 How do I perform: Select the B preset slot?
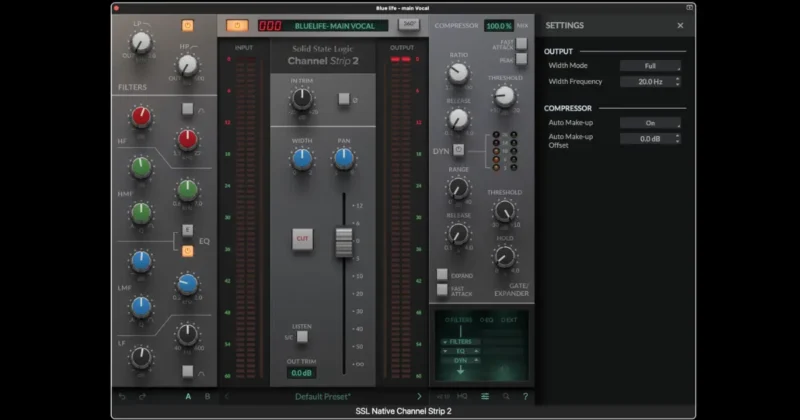[207, 397]
